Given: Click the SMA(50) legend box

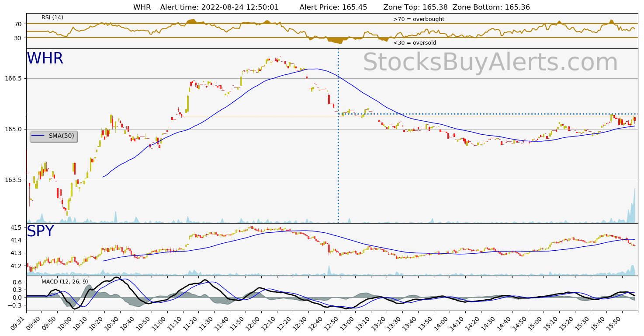Looking at the screenshot, I should [x=54, y=136].
